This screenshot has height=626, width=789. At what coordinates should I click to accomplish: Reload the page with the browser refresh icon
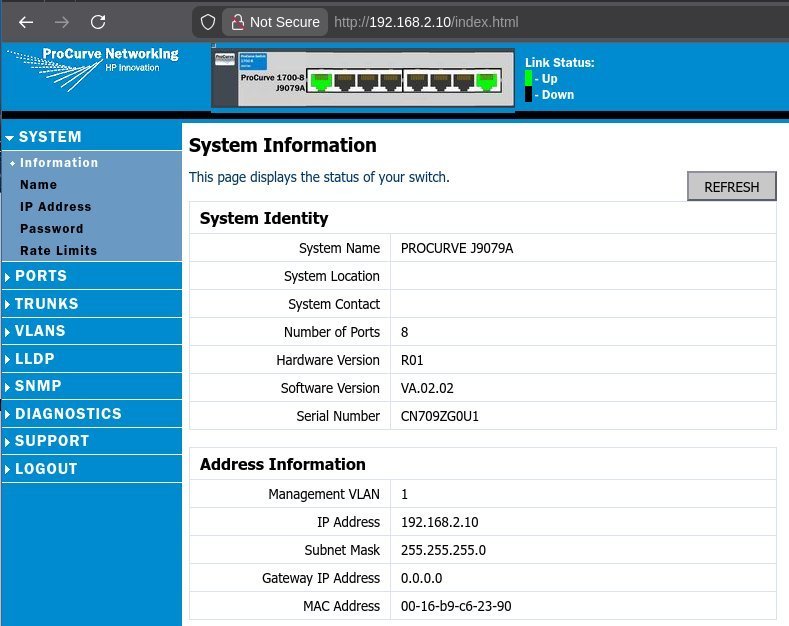98,22
